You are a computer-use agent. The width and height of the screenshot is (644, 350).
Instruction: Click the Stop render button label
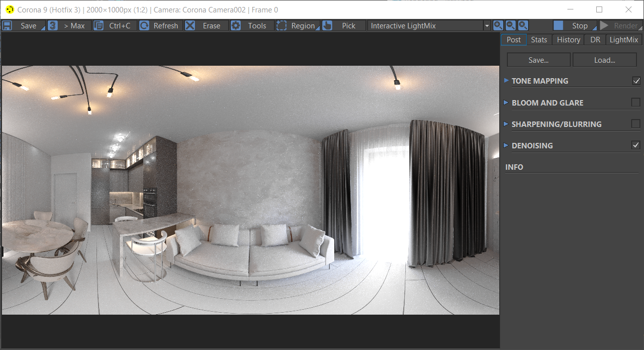[580, 26]
